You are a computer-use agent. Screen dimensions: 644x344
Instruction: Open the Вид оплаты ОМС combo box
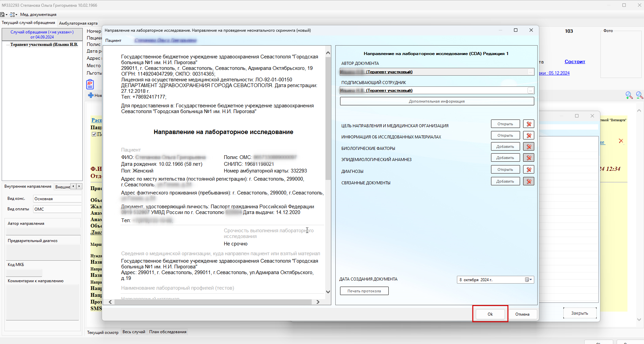[57, 209]
